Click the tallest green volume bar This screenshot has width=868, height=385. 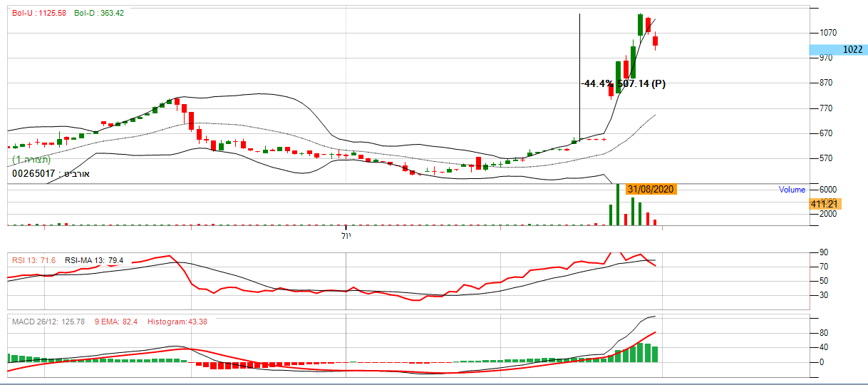tap(618, 205)
